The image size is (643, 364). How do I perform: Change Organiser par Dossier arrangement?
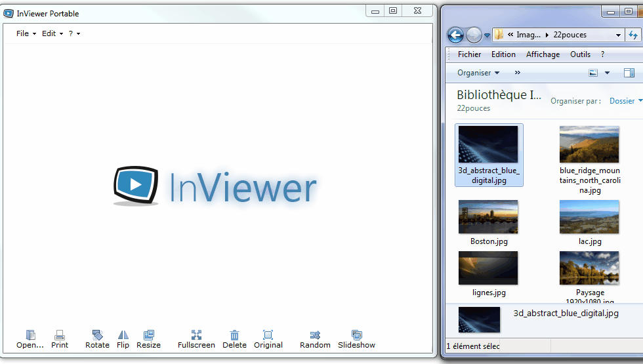point(625,101)
